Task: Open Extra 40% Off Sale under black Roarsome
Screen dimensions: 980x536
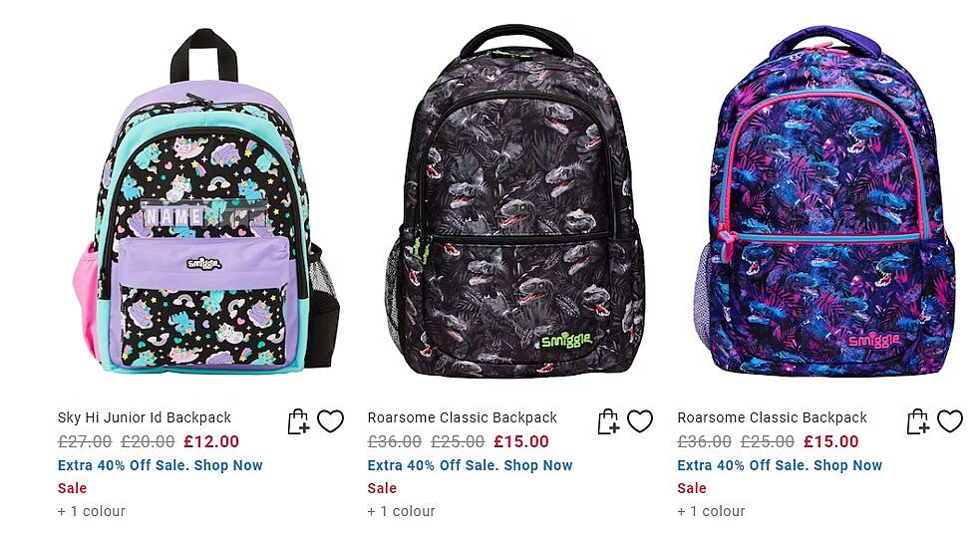Action: click(470, 465)
